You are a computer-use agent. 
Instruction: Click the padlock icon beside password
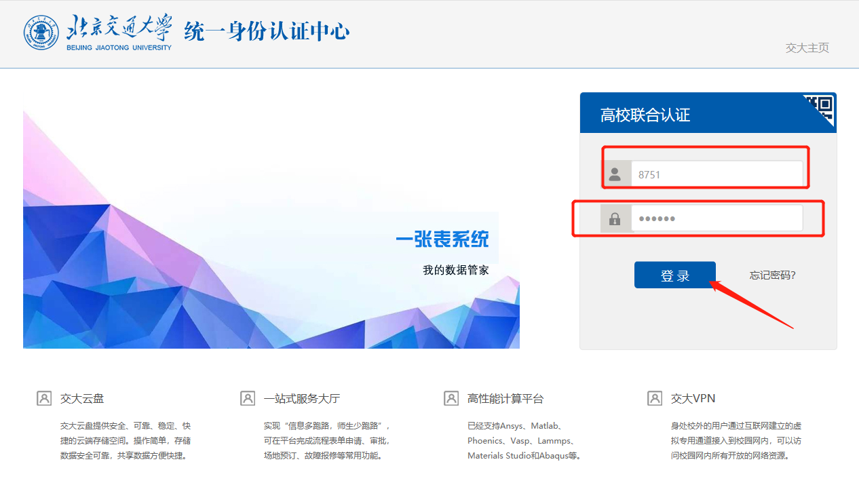click(615, 218)
